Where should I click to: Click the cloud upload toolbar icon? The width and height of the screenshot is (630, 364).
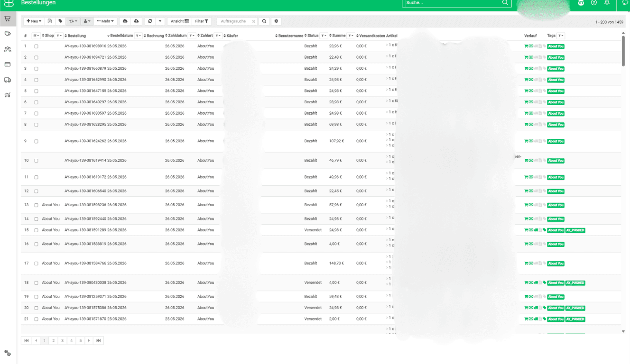point(137,21)
